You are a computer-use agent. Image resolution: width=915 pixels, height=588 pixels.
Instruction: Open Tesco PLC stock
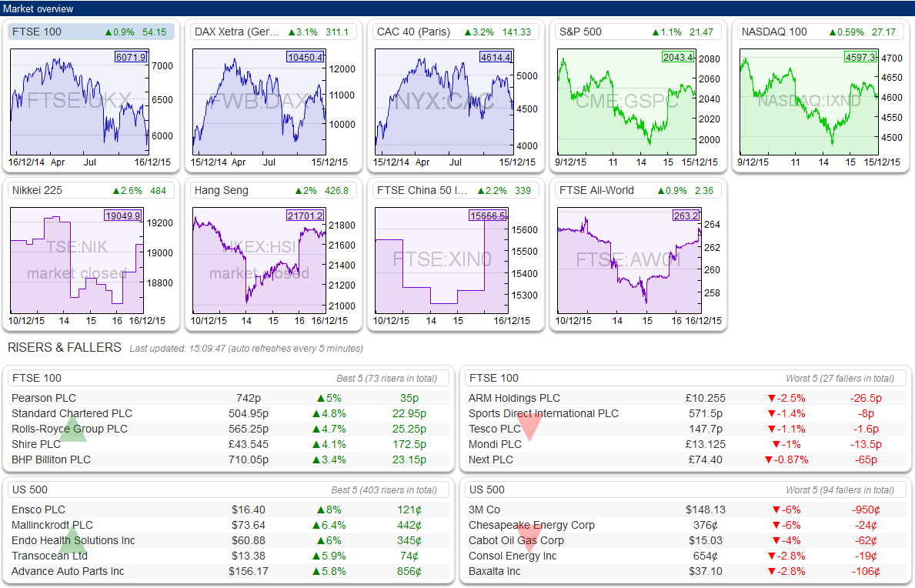pyautogui.click(x=495, y=429)
